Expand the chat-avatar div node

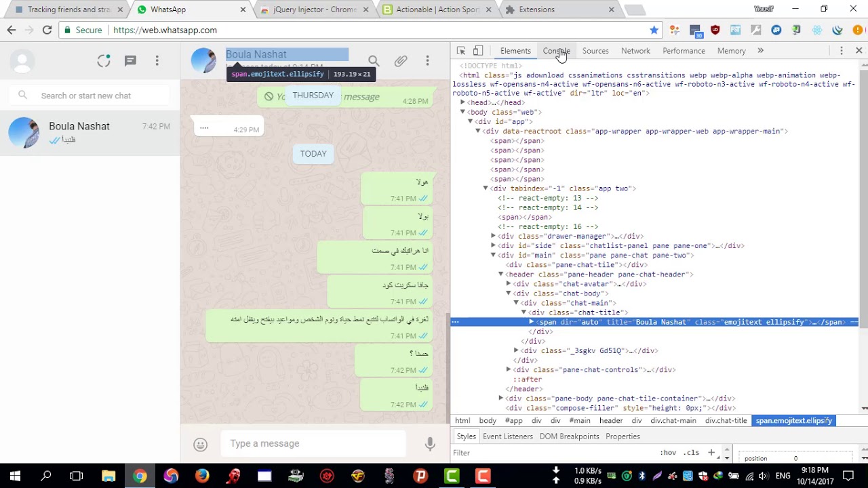tap(508, 284)
